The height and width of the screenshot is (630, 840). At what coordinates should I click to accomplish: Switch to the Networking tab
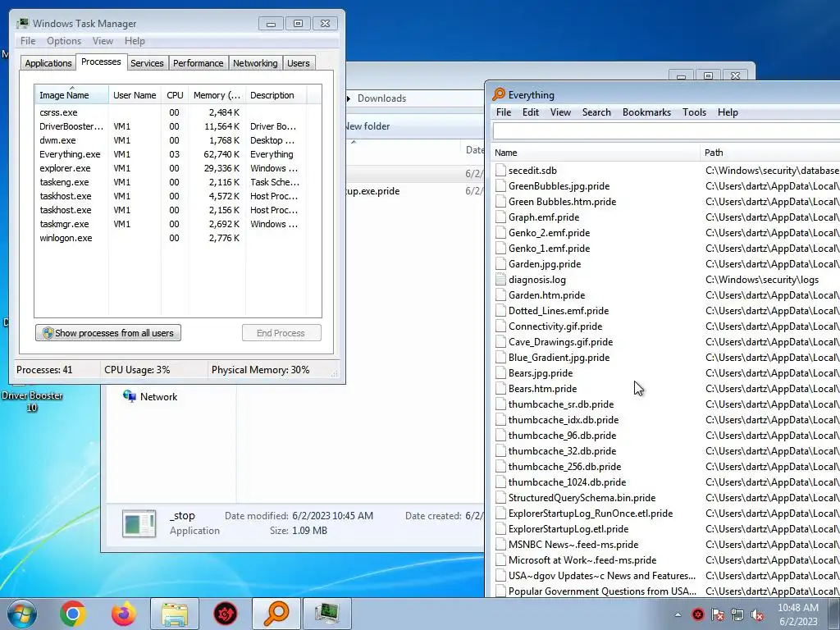255,63
